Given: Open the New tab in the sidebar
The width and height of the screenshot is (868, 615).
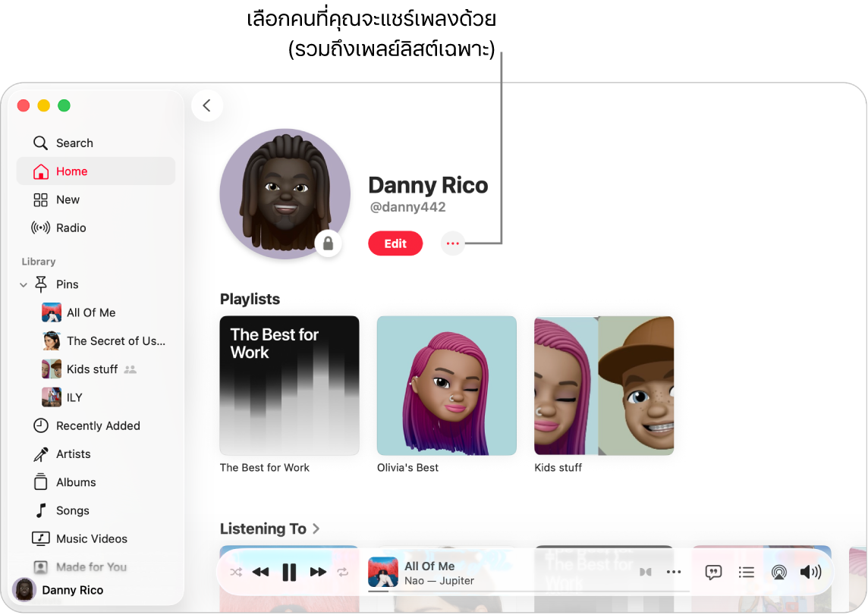Looking at the screenshot, I should tap(66, 199).
